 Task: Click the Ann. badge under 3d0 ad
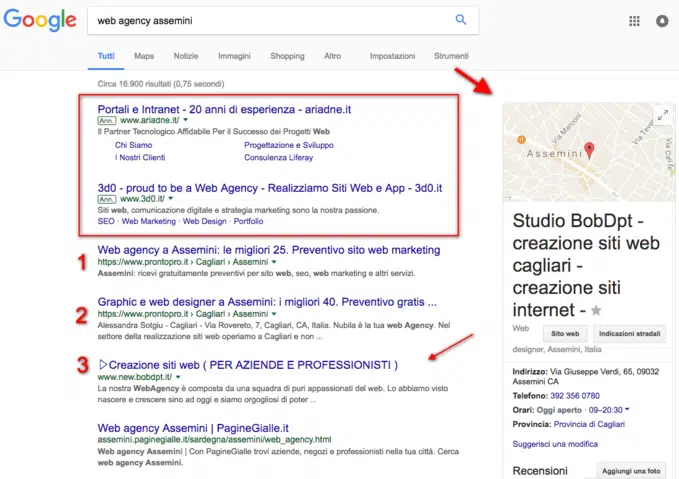click(x=107, y=199)
